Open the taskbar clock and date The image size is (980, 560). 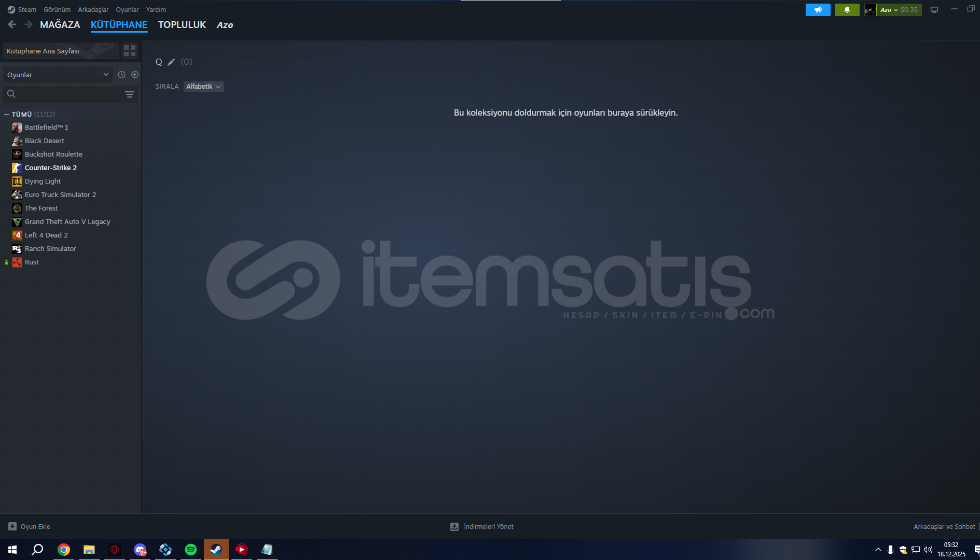click(x=951, y=550)
